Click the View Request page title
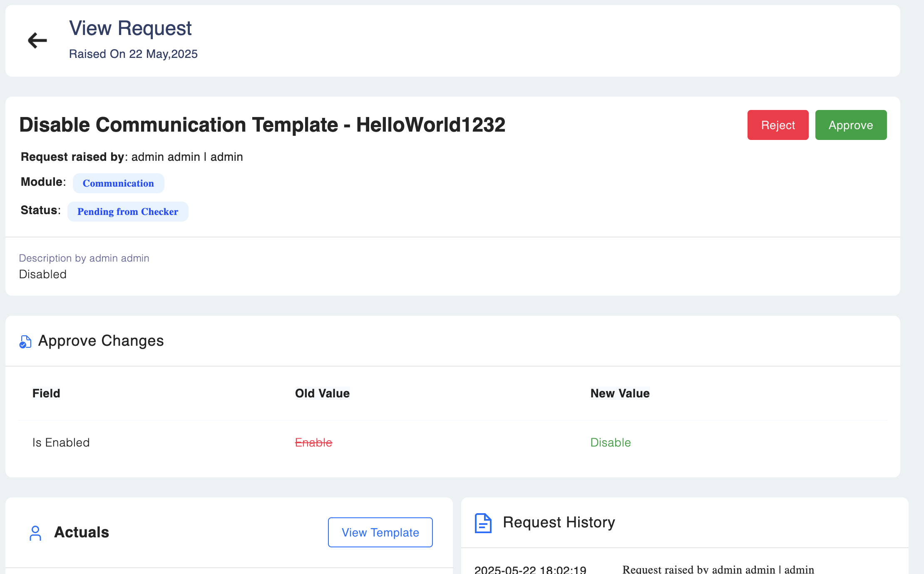This screenshot has width=924, height=574. [x=130, y=28]
